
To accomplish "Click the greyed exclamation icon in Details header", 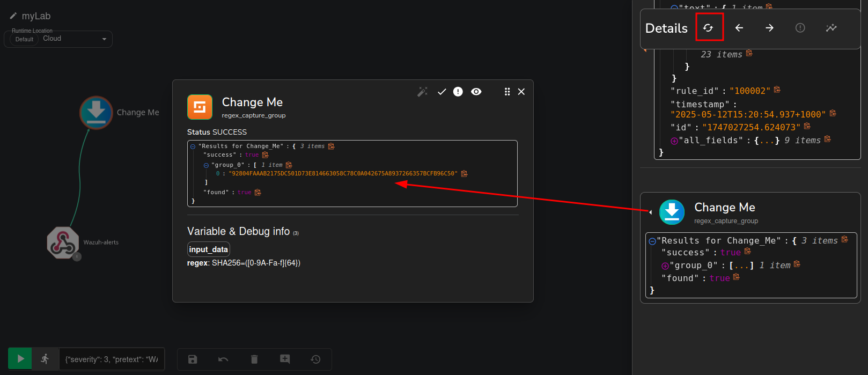I will [800, 28].
